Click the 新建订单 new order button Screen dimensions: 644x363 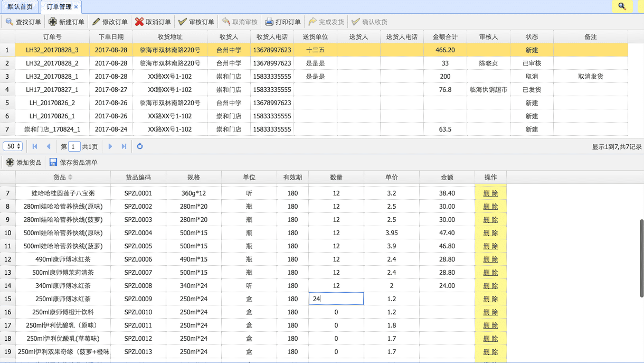[67, 22]
